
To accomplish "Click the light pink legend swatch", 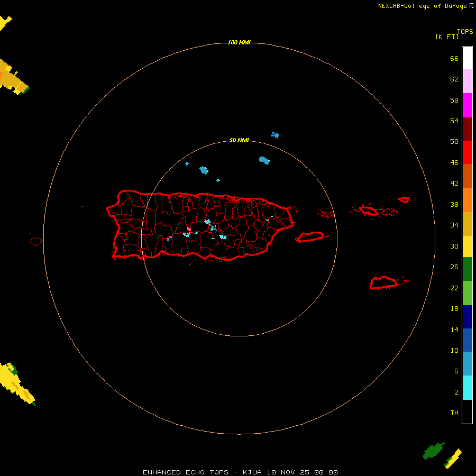I will (x=467, y=81).
